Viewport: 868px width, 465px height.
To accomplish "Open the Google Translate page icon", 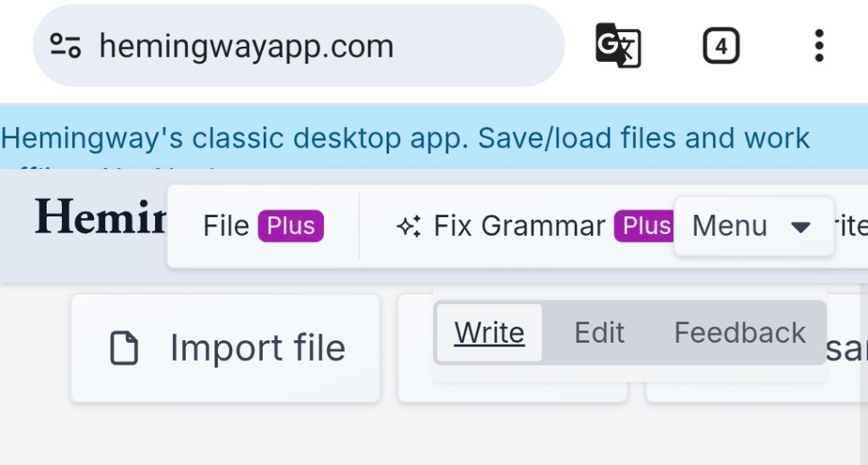I will pyautogui.click(x=618, y=46).
